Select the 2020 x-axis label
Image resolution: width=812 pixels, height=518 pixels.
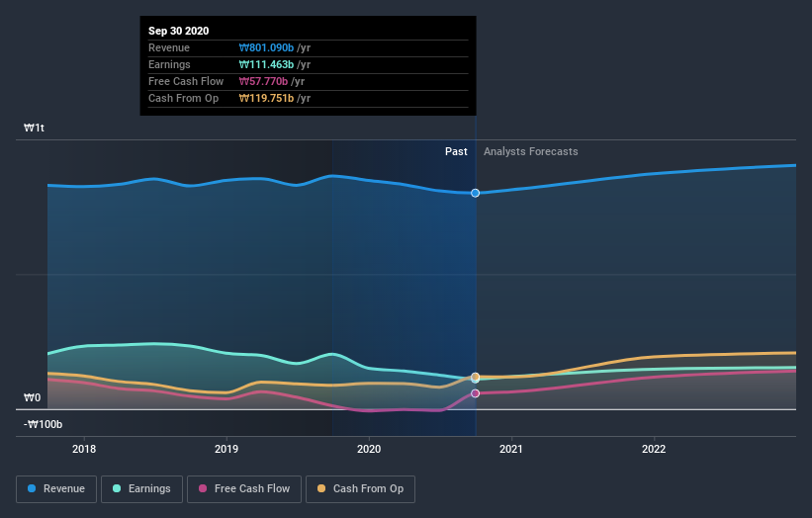pyautogui.click(x=369, y=449)
